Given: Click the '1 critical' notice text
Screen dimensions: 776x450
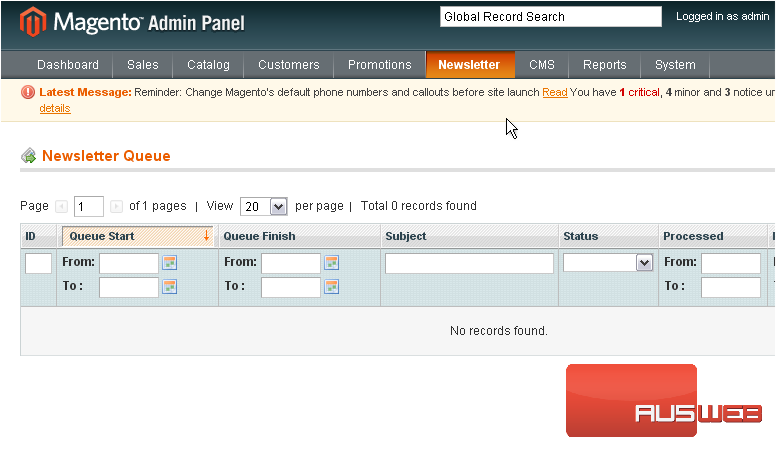Looking at the screenshot, I should click(x=639, y=93).
